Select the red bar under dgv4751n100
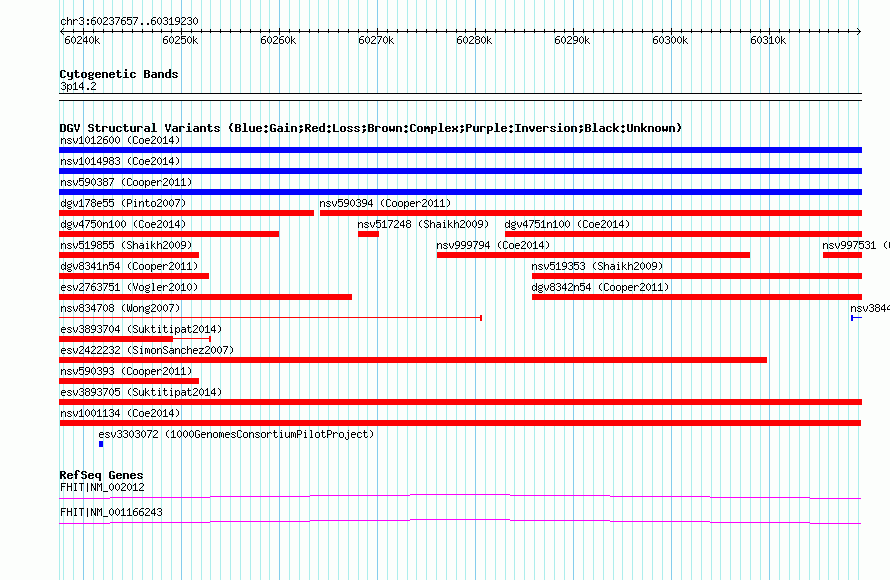The width and height of the screenshot is (890, 580). (683, 234)
